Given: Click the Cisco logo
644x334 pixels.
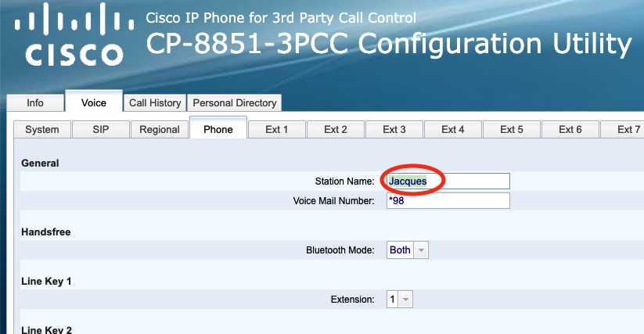Looking at the screenshot, I should pos(74,34).
